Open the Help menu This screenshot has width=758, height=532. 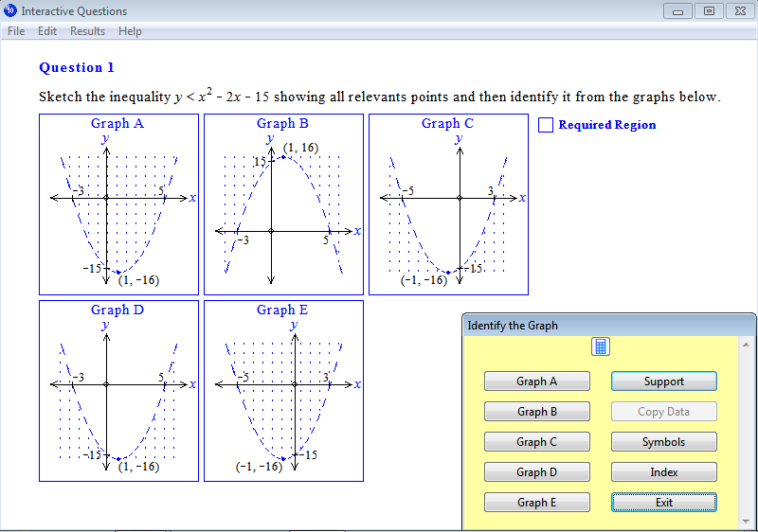click(x=130, y=31)
